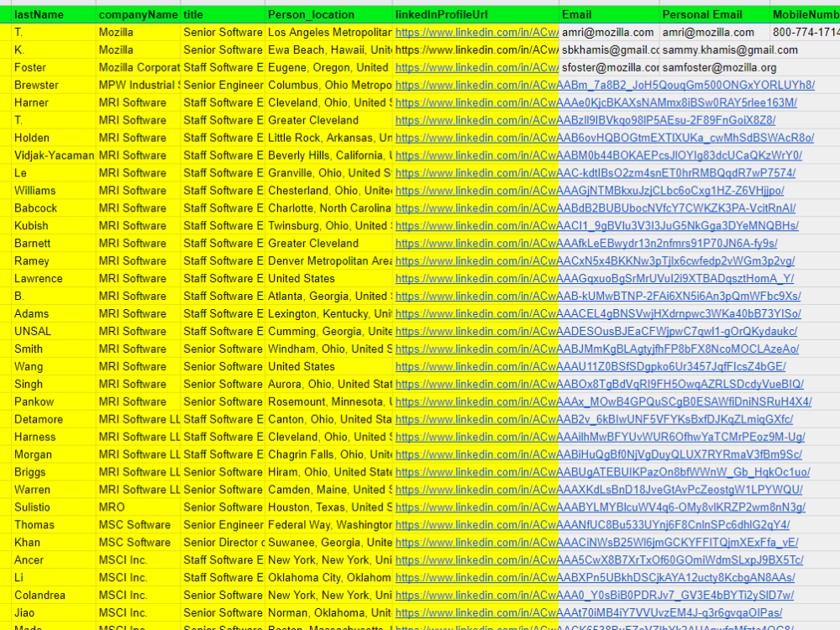
Task: Open the LinkedIn link in Kubish's row
Action: [x=596, y=226]
